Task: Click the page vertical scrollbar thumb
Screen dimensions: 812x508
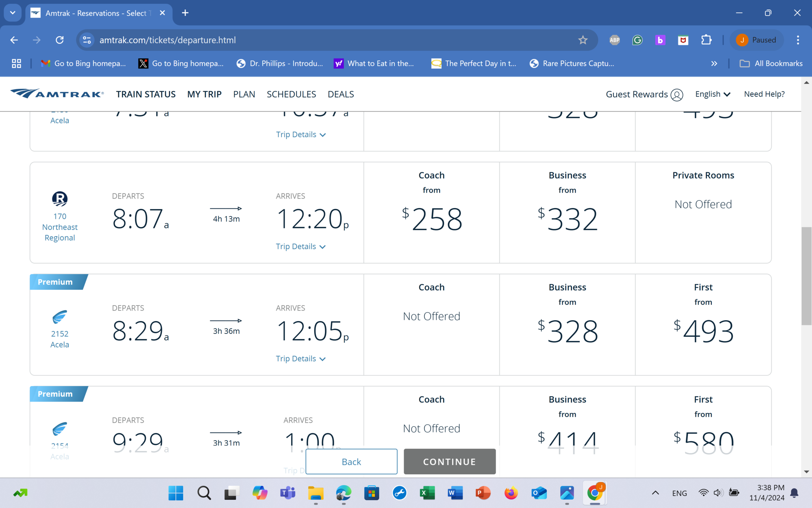Action: tap(806, 276)
